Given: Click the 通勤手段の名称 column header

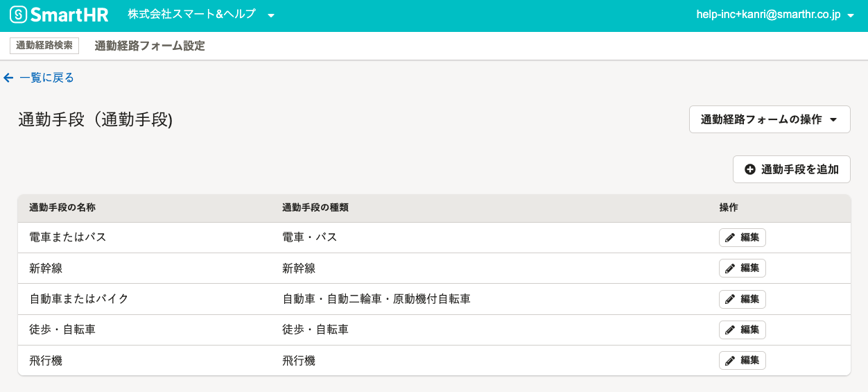Looking at the screenshot, I should pos(62,207).
